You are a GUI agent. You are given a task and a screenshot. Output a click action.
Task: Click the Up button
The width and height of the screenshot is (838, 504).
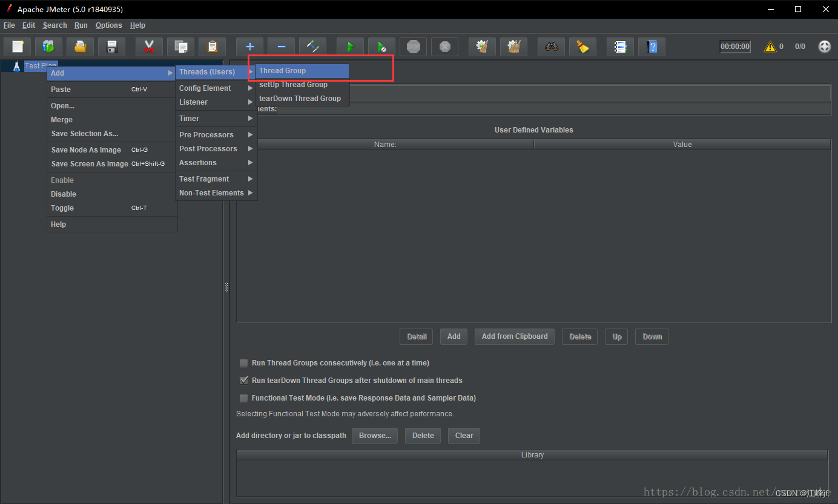point(616,337)
